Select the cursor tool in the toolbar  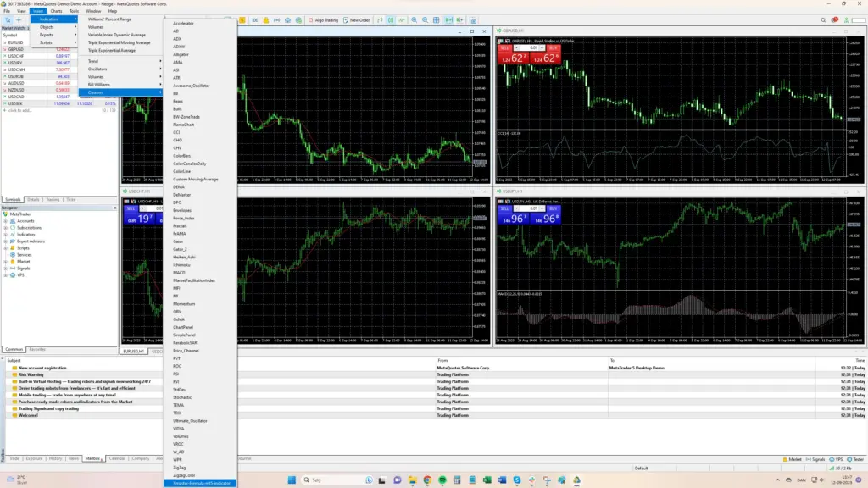(8, 20)
